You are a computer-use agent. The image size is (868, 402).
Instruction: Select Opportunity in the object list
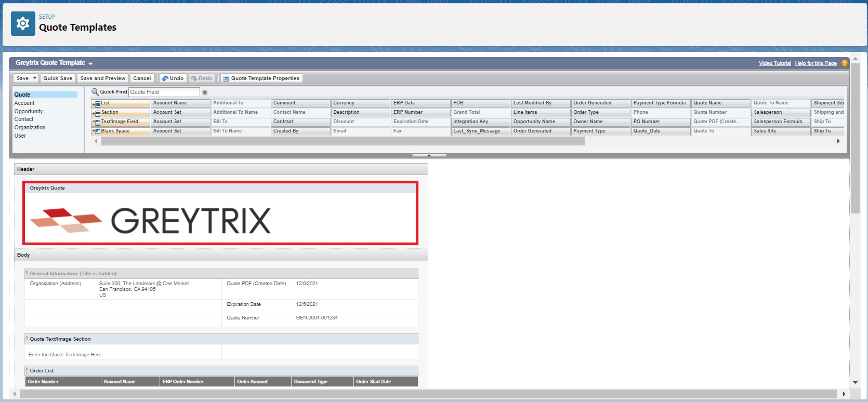coord(29,111)
